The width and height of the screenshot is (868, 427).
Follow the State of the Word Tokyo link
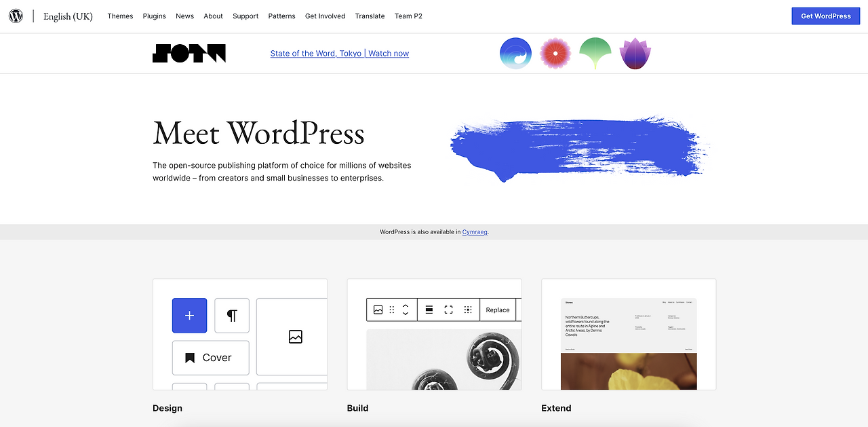click(339, 54)
